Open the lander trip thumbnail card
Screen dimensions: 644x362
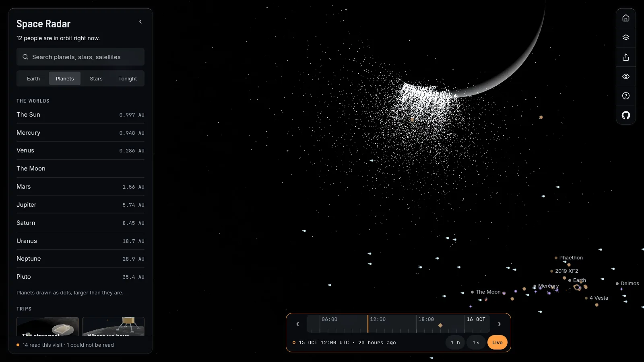coord(113,327)
